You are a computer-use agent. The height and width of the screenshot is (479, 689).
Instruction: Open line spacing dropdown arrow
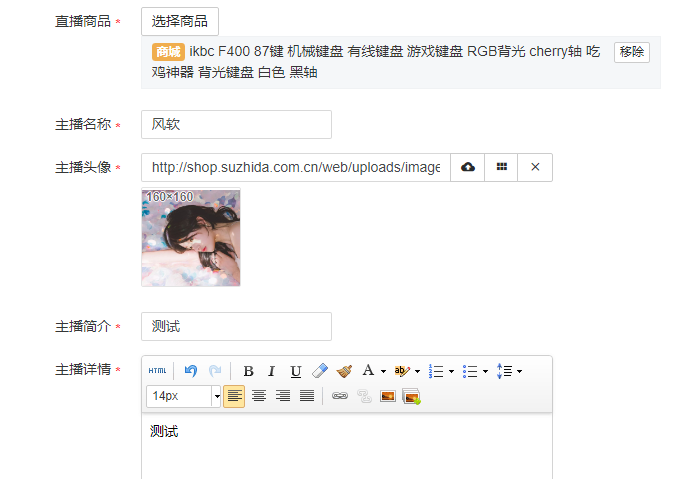tap(519, 371)
